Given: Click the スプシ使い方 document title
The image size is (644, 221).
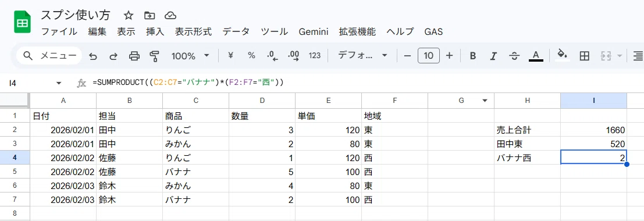Looking at the screenshot, I should (x=76, y=16).
